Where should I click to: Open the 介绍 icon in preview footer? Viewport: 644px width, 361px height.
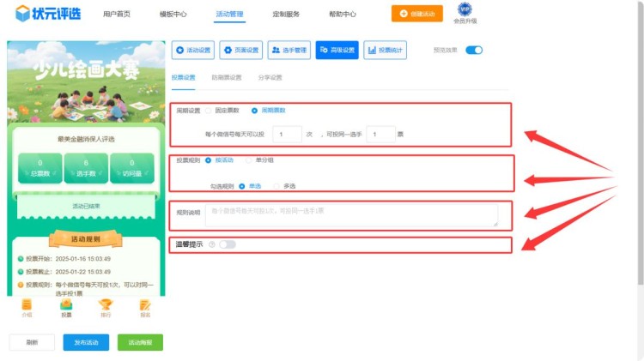pyautogui.click(x=27, y=305)
